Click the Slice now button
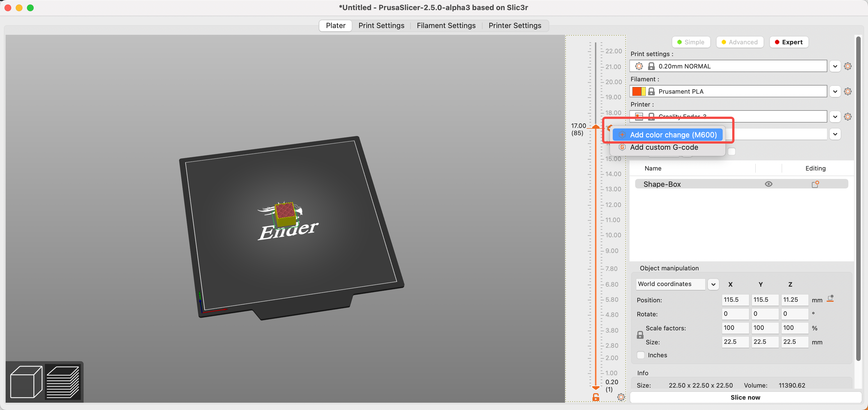Viewport: 868px width, 410px height. coord(745,398)
